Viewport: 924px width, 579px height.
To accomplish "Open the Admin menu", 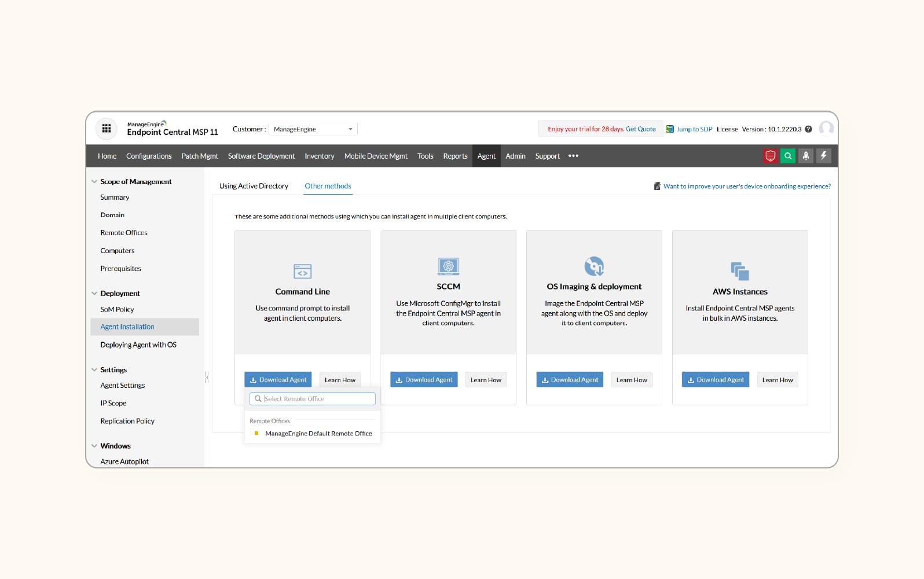I will coord(515,156).
